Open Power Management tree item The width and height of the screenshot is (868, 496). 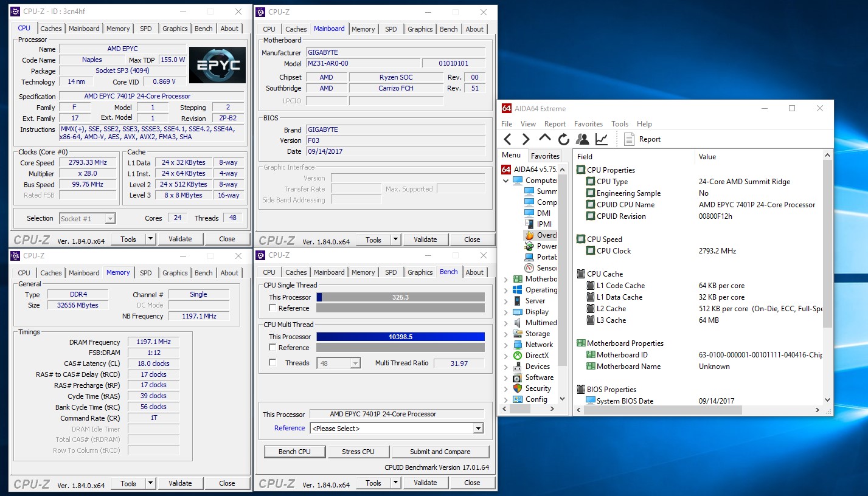(541, 246)
